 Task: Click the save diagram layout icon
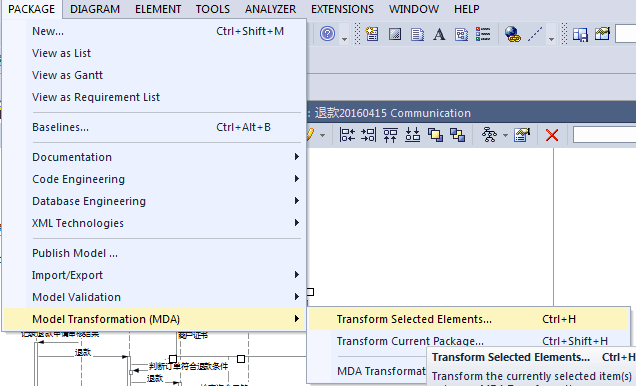pos(522,135)
